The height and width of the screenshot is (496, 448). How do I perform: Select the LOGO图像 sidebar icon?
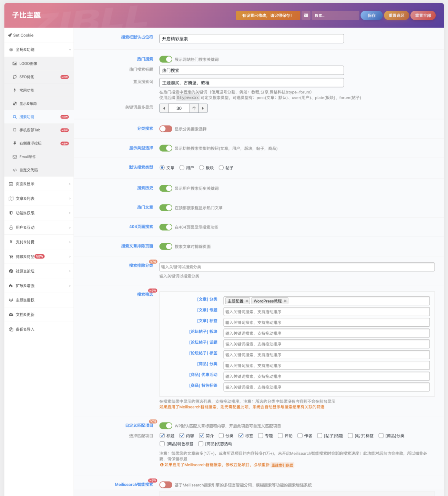click(x=14, y=63)
